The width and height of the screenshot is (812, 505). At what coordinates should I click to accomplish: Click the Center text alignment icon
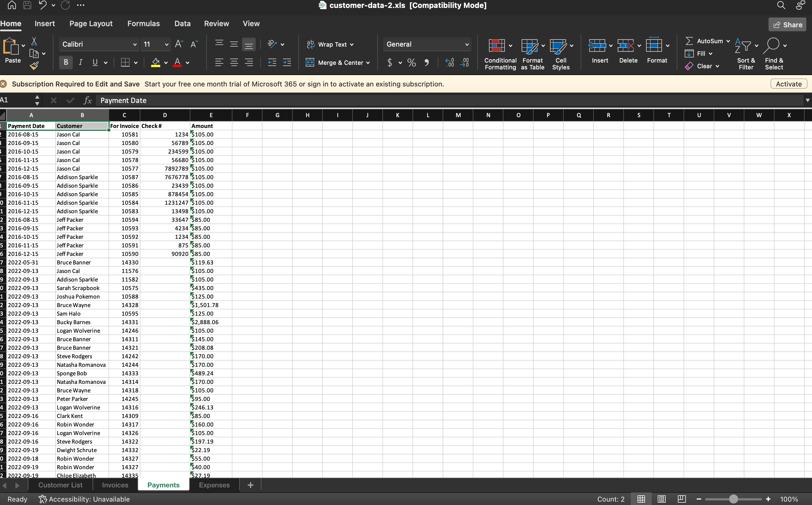pyautogui.click(x=234, y=63)
